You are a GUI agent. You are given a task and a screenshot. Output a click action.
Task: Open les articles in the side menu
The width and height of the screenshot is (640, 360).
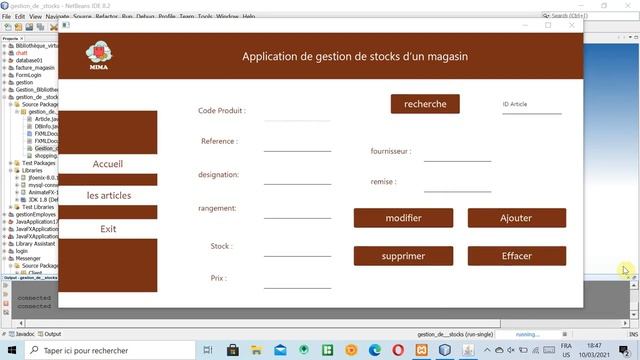[108, 196]
